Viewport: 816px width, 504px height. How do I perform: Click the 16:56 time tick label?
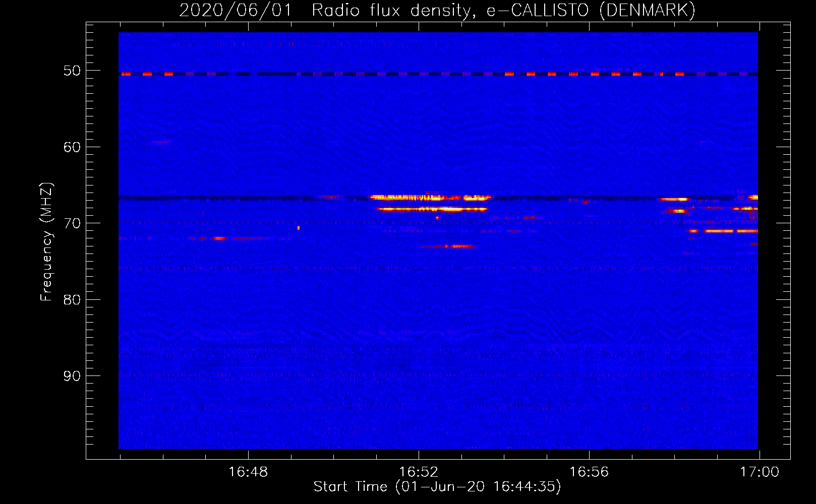pyautogui.click(x=589, y=472)
